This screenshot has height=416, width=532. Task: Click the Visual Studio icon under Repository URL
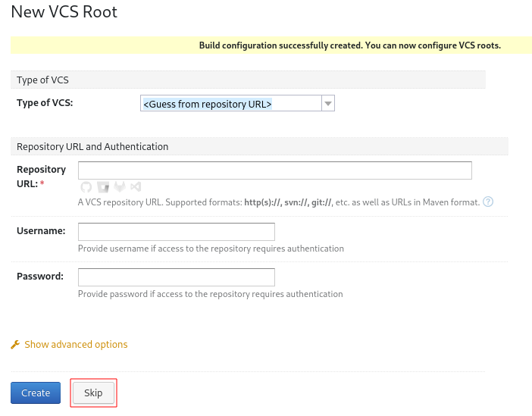pos(136,186)
